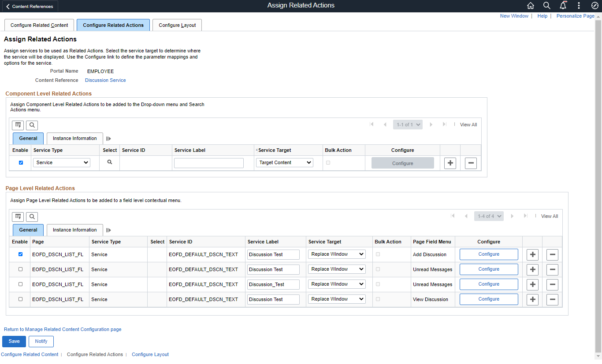Viewport: 602px width, 364px height.
Task: Uncheck Enable for the Add Discussion row
Action: (x=21, y=254)
